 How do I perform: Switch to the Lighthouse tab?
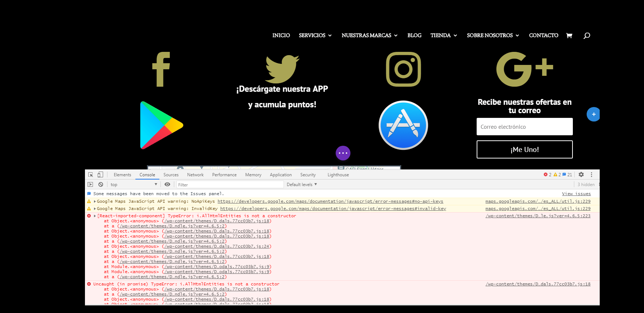(338, 174)
